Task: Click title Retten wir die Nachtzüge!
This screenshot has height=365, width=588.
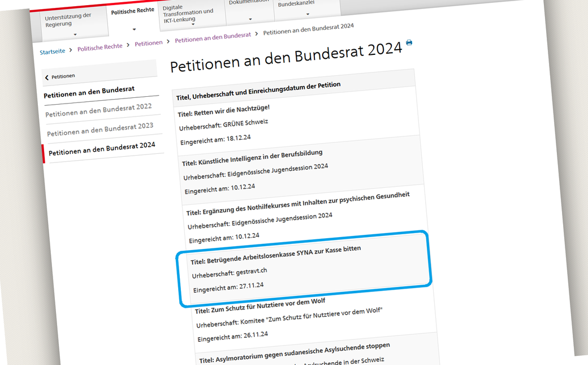Action: [x=223, y=111]
